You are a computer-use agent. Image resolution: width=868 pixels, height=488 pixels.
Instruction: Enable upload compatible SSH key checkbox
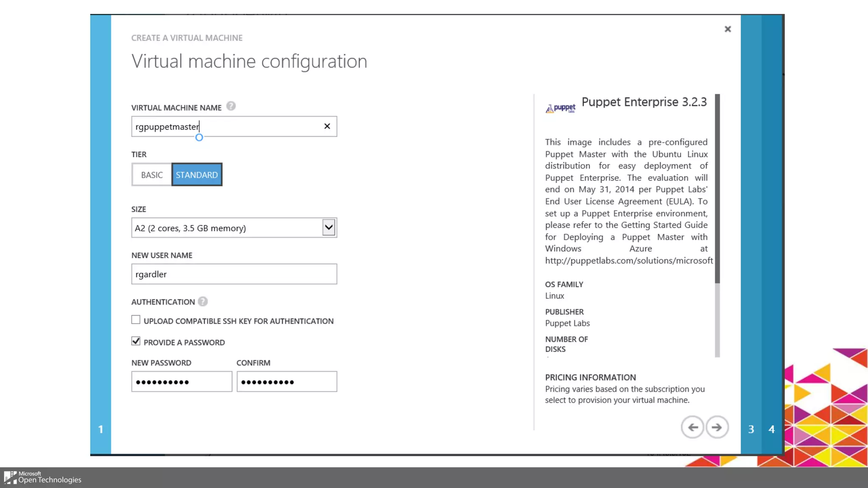pos(136,320)
